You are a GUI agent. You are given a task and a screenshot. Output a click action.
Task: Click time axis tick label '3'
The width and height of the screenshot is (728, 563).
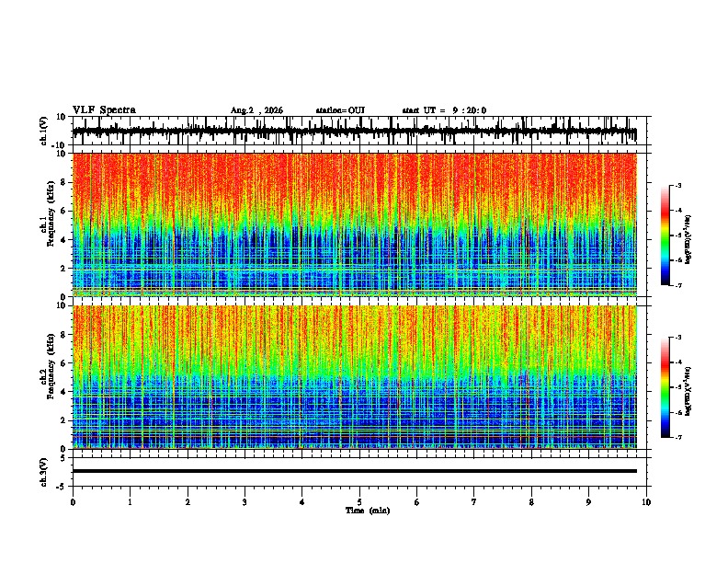tap(245, 502)
